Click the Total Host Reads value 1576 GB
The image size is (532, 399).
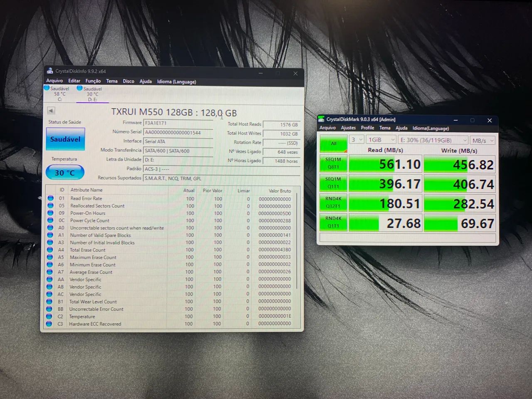[x=281, y=124]
